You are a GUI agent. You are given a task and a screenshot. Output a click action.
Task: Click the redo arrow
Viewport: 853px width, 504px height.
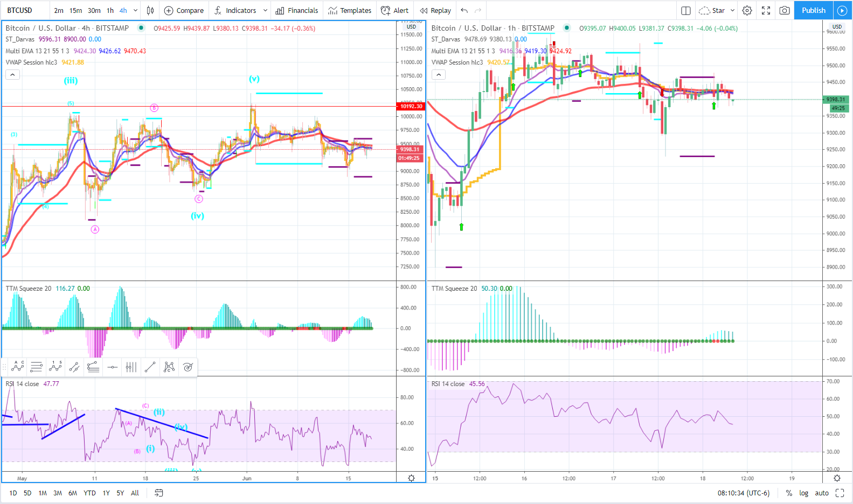pyautogui.click(x=478, y=10)
